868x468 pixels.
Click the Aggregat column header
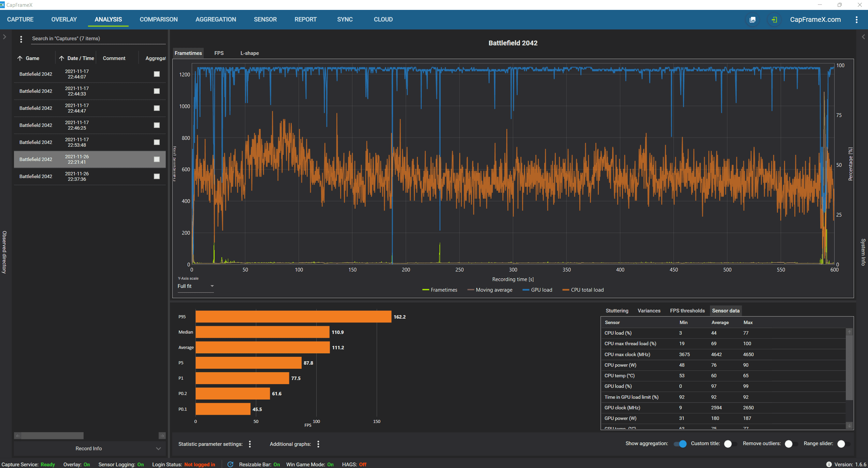[156, 58]
